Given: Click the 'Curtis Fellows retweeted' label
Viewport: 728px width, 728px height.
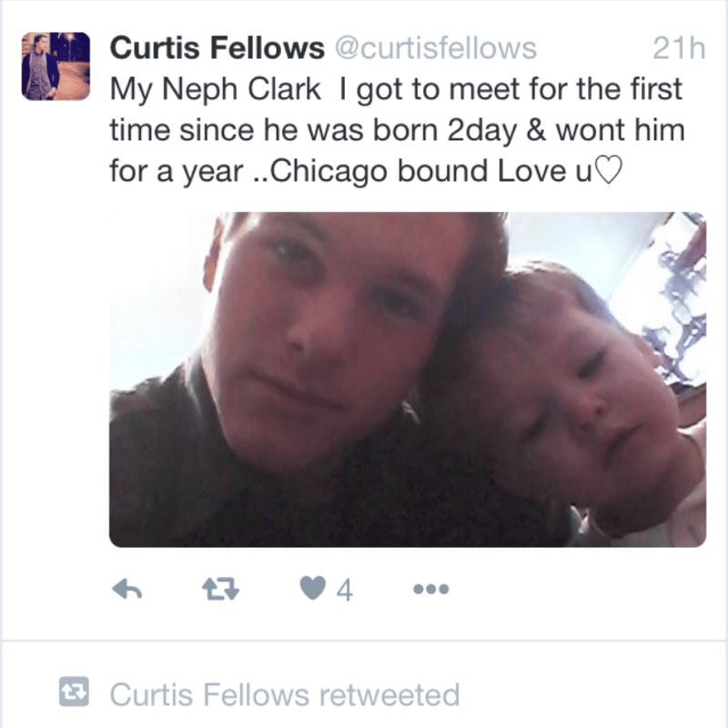Looking at the screenshot, I should point(284,696).
